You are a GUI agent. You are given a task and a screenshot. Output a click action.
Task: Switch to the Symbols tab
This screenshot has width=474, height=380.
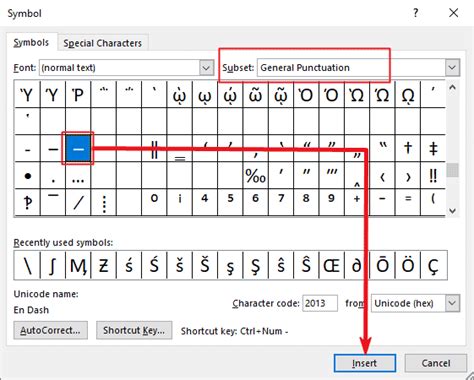31,43
